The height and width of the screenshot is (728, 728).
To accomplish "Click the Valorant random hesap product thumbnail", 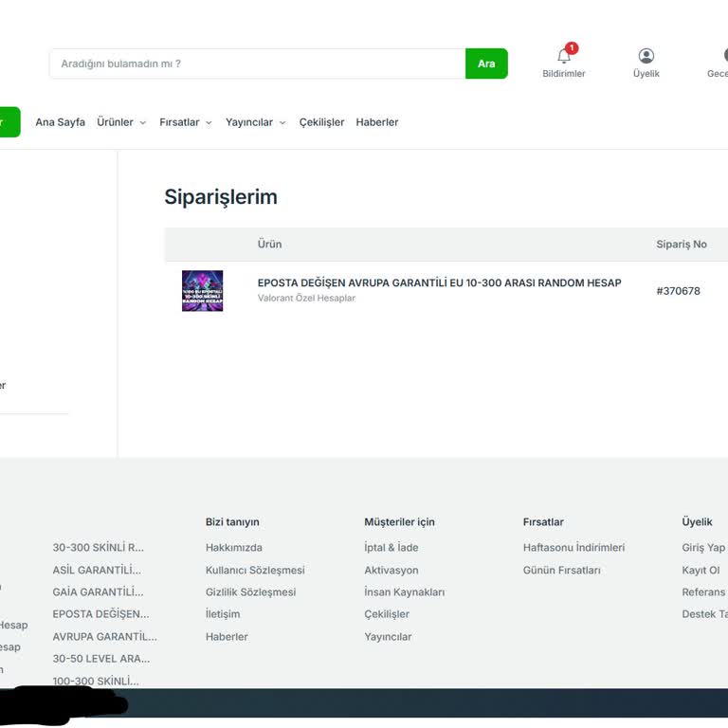I will (x=202, y=291).
